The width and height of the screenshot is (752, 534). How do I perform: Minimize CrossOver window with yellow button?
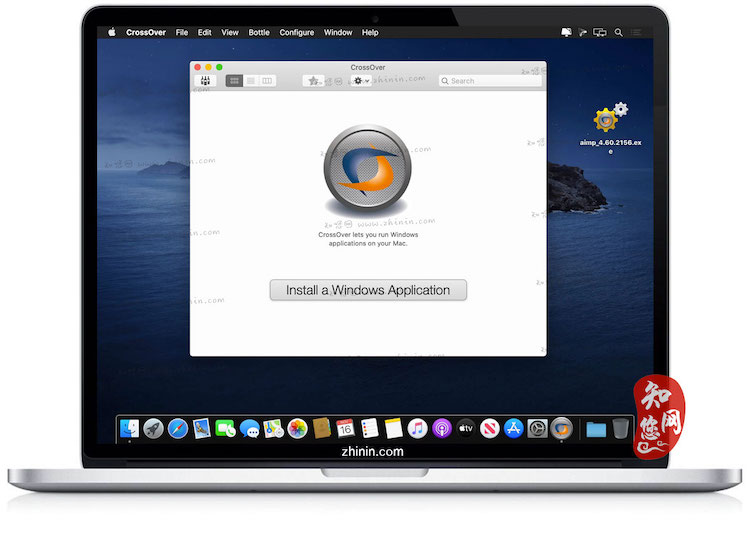coord(208,67)
